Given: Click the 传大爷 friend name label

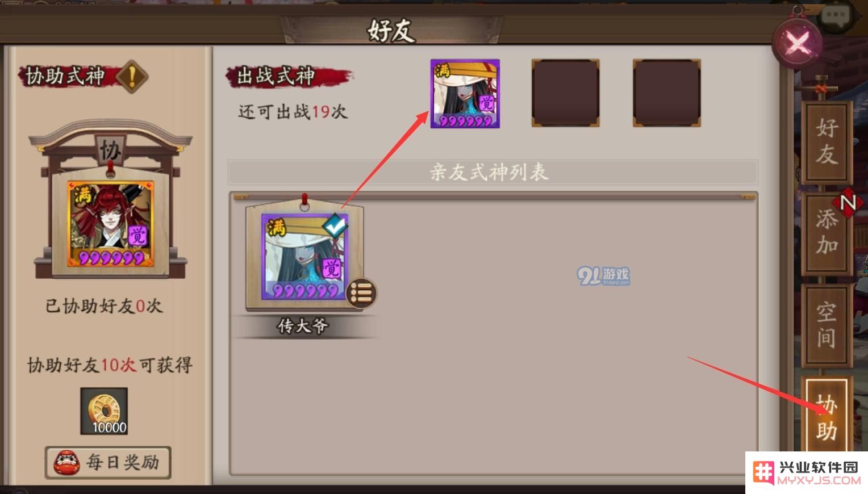Looking at the screenshot, I should 303,325.
